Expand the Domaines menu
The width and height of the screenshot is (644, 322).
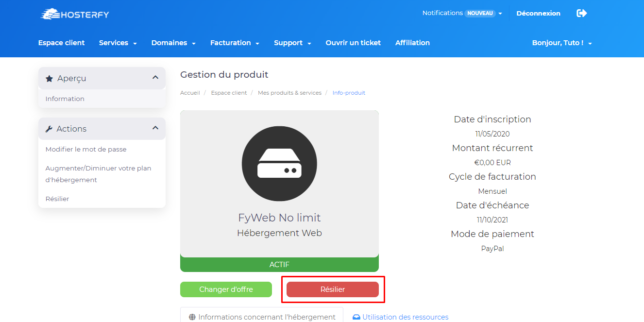173,43
